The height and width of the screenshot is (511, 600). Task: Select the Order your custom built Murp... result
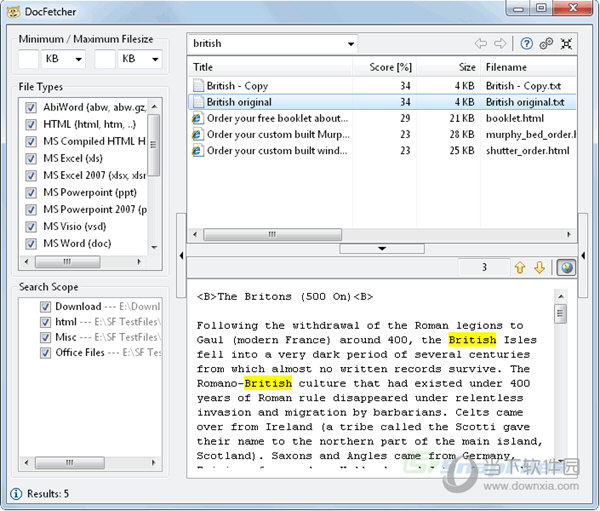pyautogui.click(x=278, y=134)
